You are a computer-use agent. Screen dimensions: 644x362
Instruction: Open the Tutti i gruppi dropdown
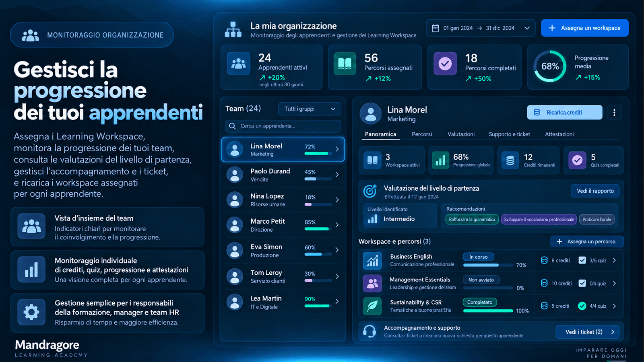click(310, 109)
